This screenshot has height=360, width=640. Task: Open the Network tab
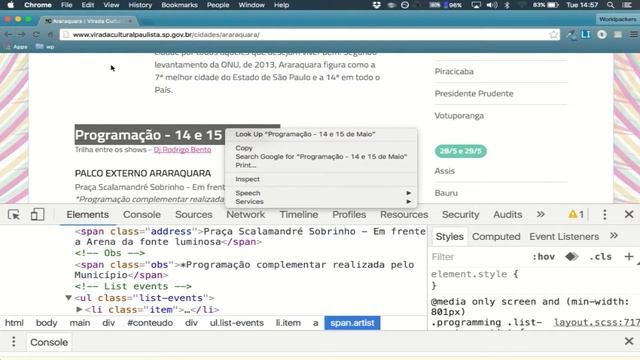point(245,214)
